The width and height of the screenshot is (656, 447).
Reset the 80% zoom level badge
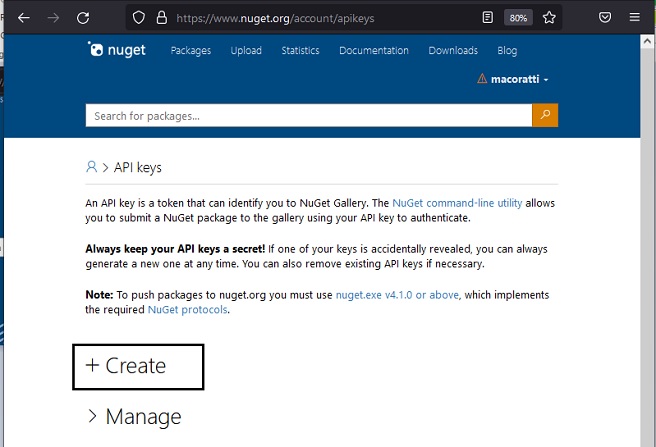[518, 18]
